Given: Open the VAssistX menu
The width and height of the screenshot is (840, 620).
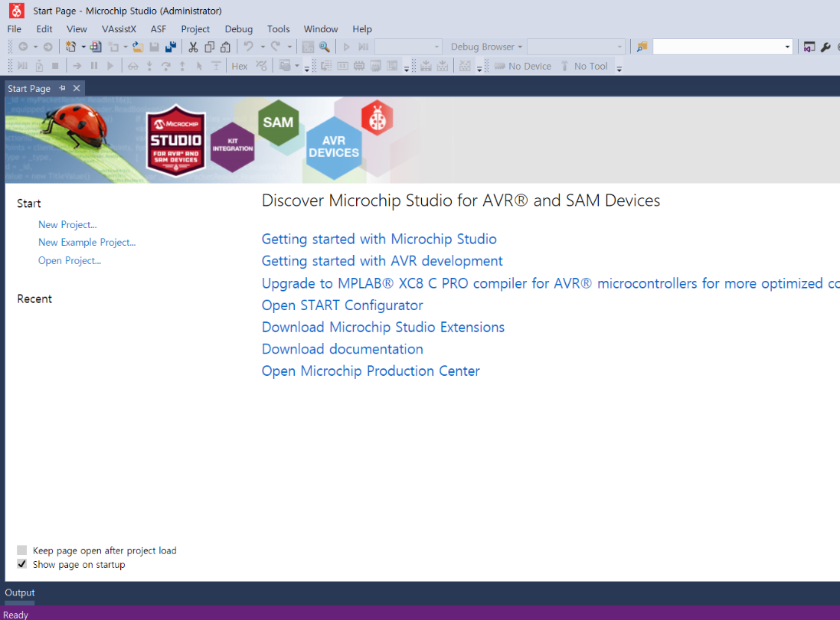Looking at the screenshot, I should point(119,29).
